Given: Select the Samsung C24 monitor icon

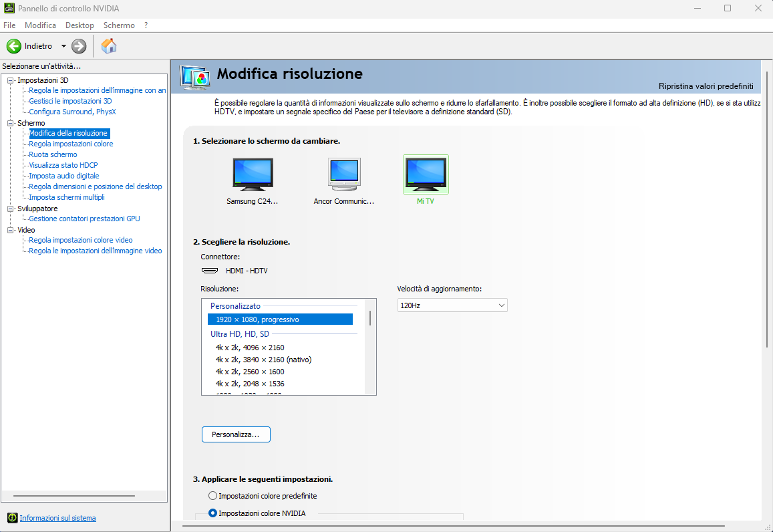Looking at the screenshot, I should (x=253, y=174).
